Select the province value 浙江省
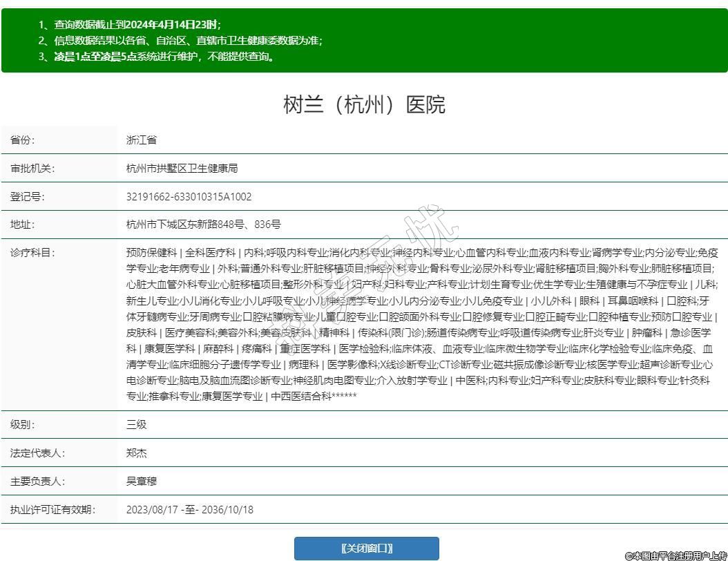 (x=142, y=140)
